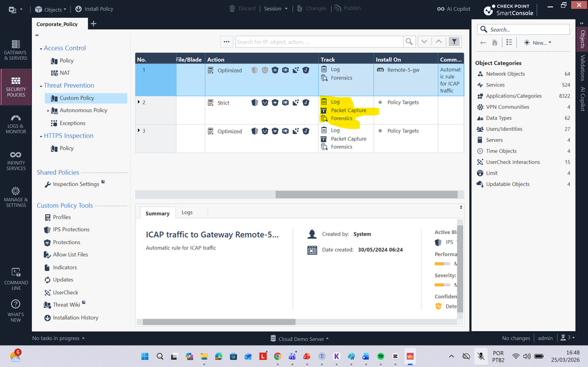Image resolution: width=588 pixels, height=367 pixels.
Task: Open the Cloud Demo Server status menu
Action: click(300, 339)
